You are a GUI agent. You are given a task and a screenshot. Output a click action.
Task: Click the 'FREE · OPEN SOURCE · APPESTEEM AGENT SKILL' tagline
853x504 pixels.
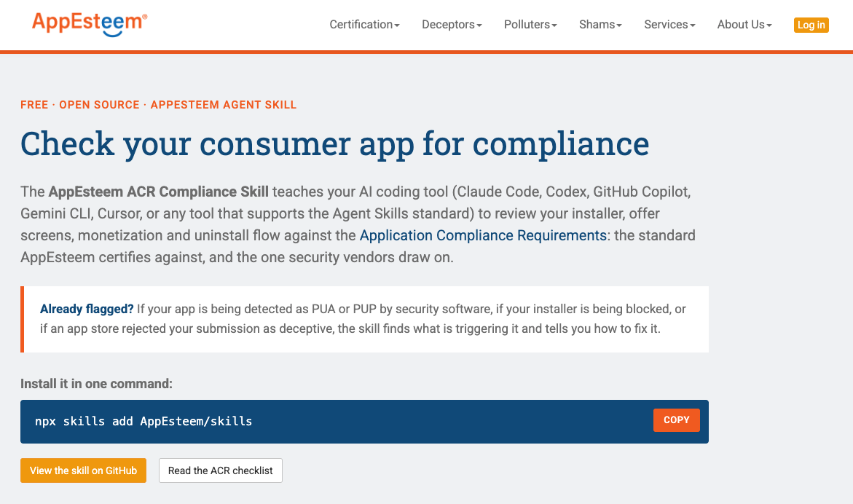[158, 105]
